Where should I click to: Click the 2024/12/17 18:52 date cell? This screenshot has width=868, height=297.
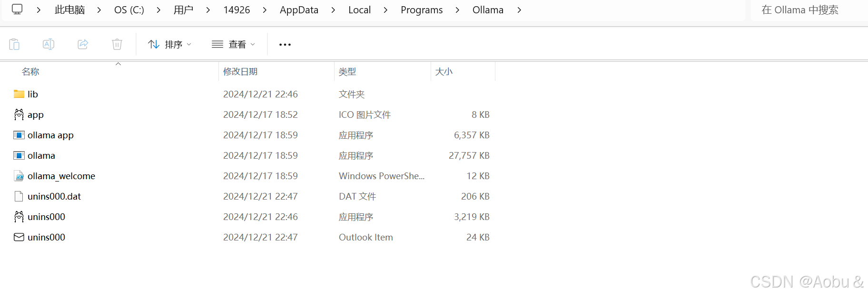point(260,115)
